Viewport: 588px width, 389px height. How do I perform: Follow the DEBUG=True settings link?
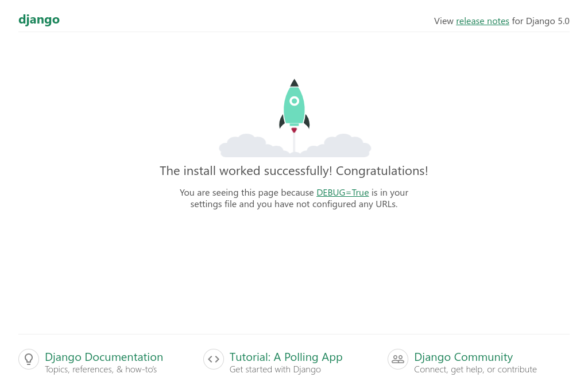(x=342, y=193)
